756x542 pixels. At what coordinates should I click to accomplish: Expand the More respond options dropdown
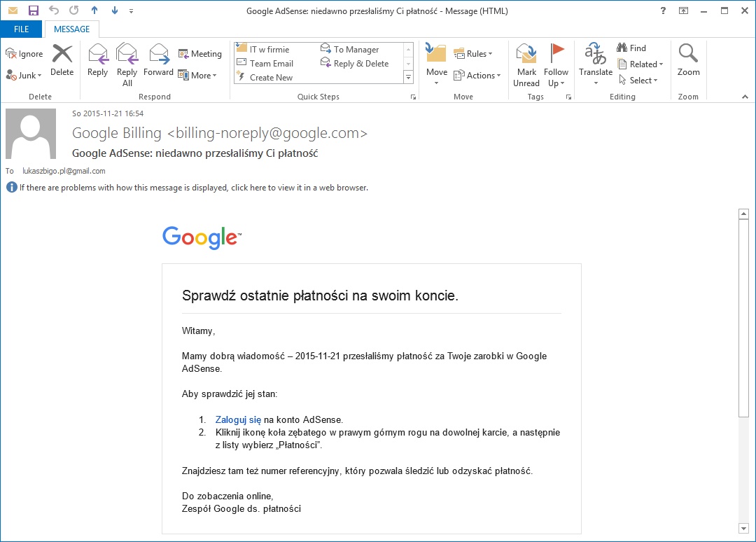tap(197, 75)
